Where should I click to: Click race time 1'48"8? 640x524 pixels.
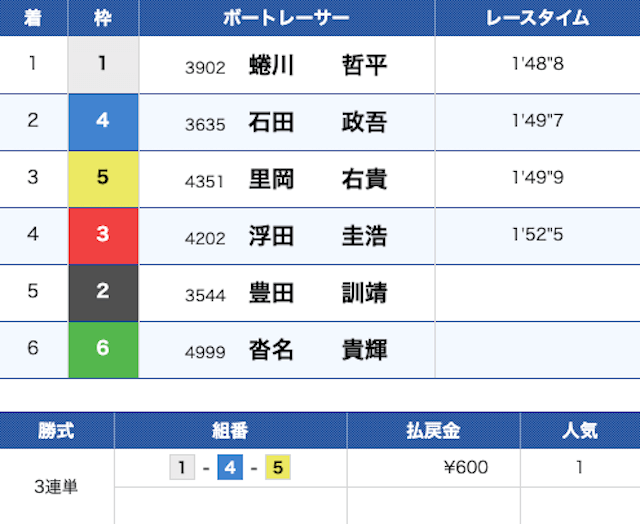538,64
